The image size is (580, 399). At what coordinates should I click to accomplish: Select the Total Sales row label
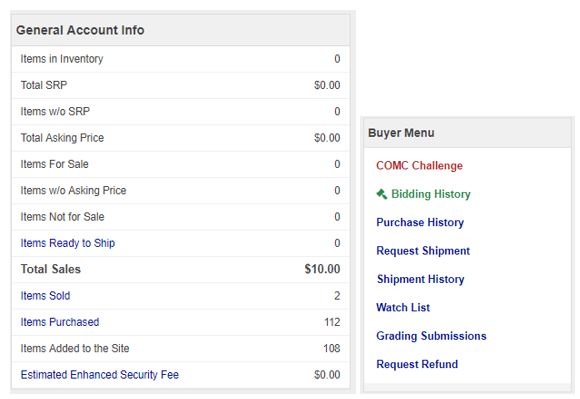(x=51, y=269)
